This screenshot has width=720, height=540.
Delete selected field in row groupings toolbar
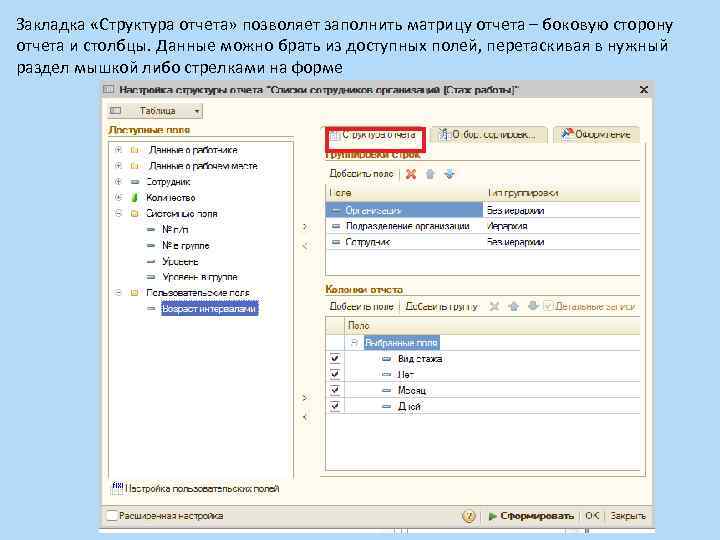click(411, 174)
